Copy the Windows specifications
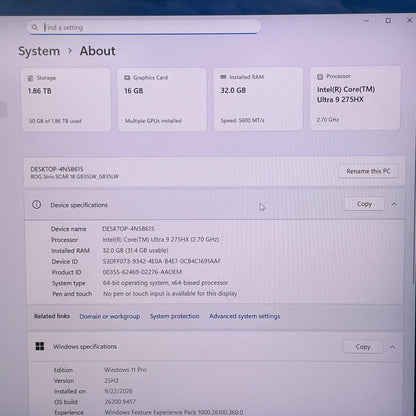The height and width of the screenshot is (416, 416). [x=363, y=347]
